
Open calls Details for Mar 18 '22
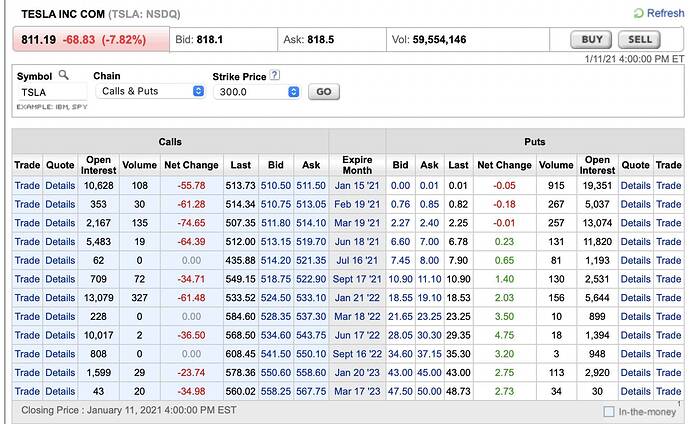coord(60,316)
